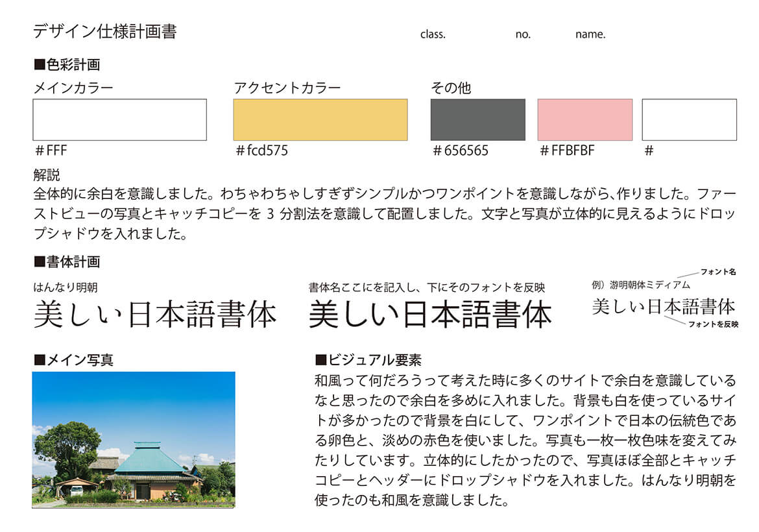This screenshot has height=532, width=759.
Task: Open the main photo of the house
Action: pyautogui.click(x=134, y=439)
